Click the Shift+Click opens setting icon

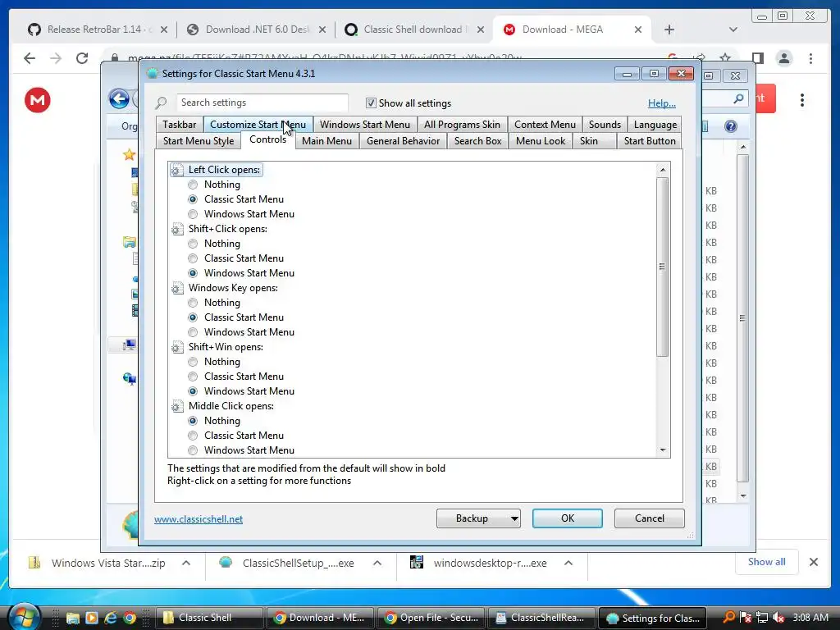(177, 230)
